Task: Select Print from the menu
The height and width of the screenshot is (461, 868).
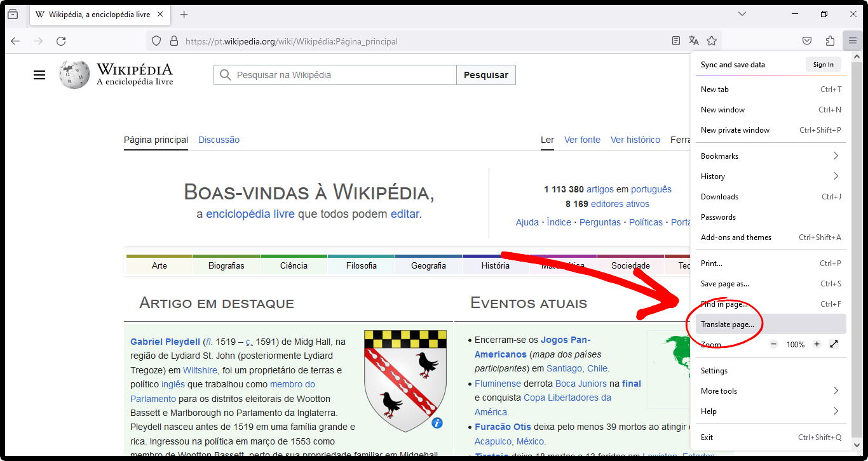Action: pyautogui.click(x=771, y=264)
